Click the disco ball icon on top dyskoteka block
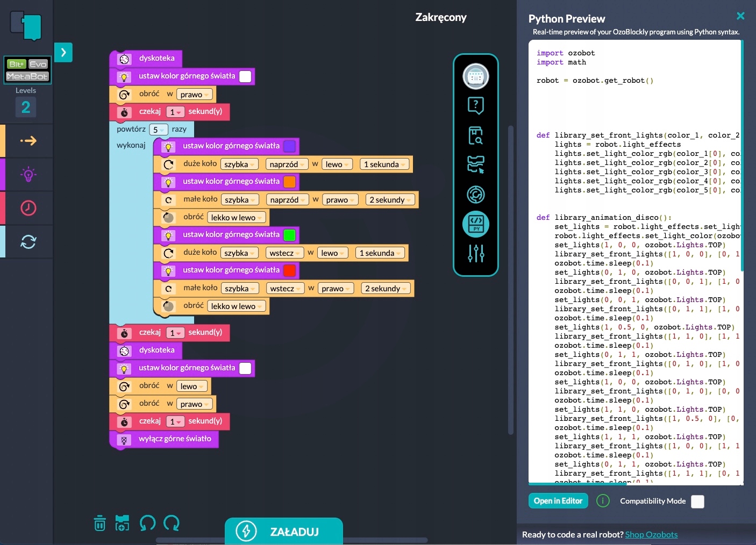Viewport: 756px width, 545px height. (124, 59)
